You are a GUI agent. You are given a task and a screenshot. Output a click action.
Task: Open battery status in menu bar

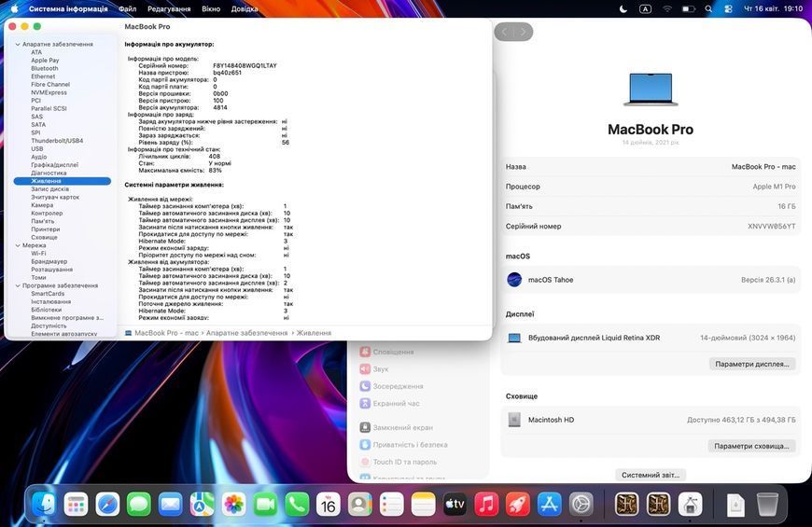point(688,8)
